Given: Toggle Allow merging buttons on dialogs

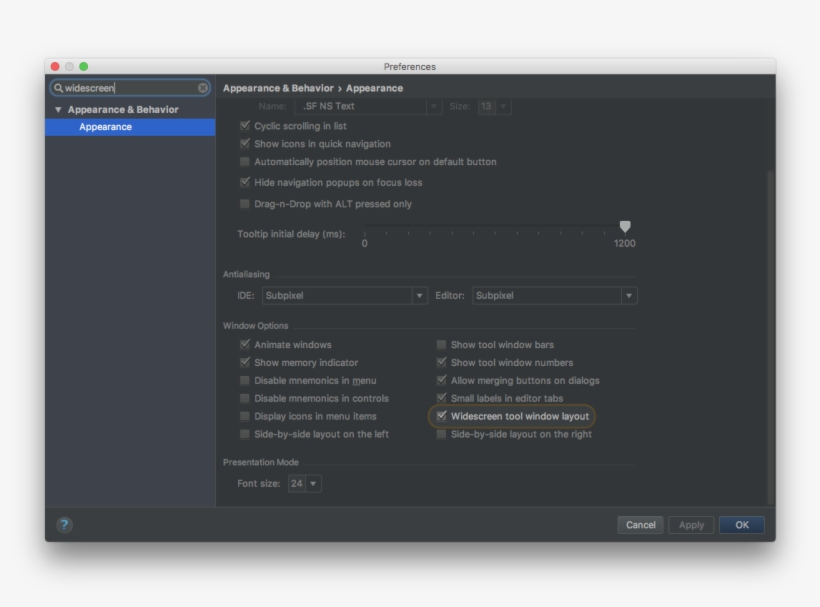Looking at the screenshot, I should 440,380.
